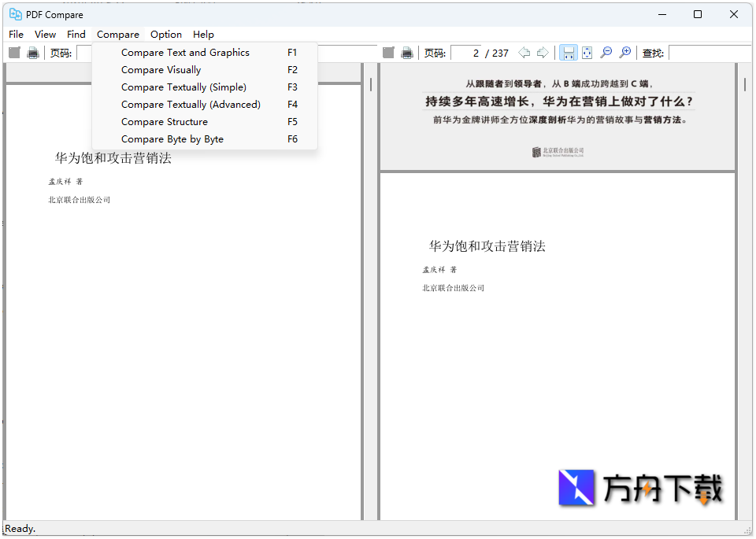This screenshot has height=539, width=756.
Task: Open the Find menu
Action: point(76,34)
